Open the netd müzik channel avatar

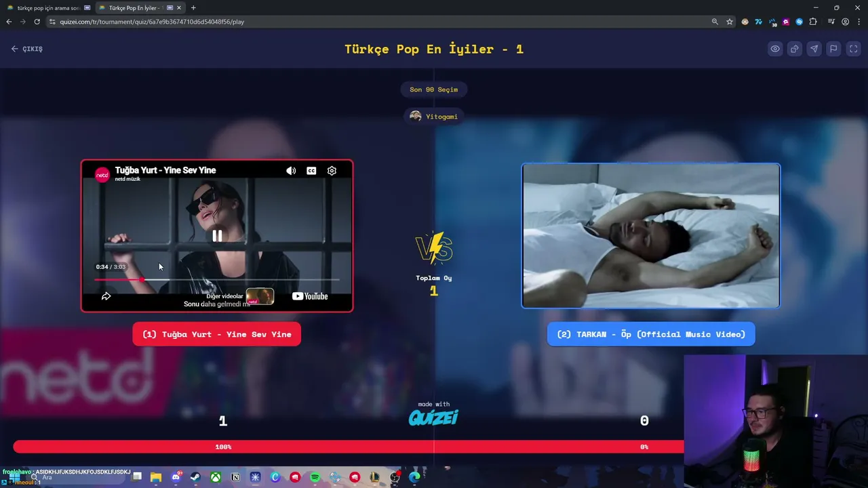(x=102, y=174)
